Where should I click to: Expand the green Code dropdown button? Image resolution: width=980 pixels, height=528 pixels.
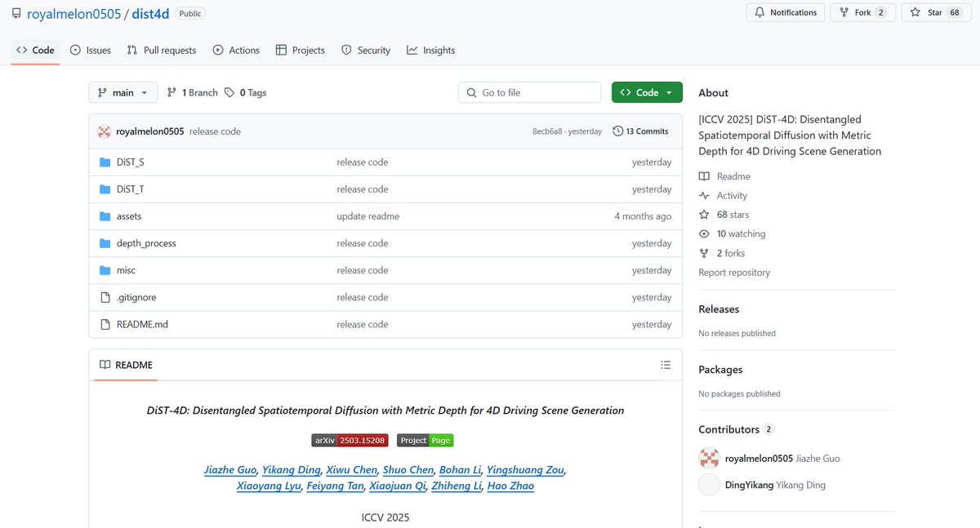pos(647,92)
